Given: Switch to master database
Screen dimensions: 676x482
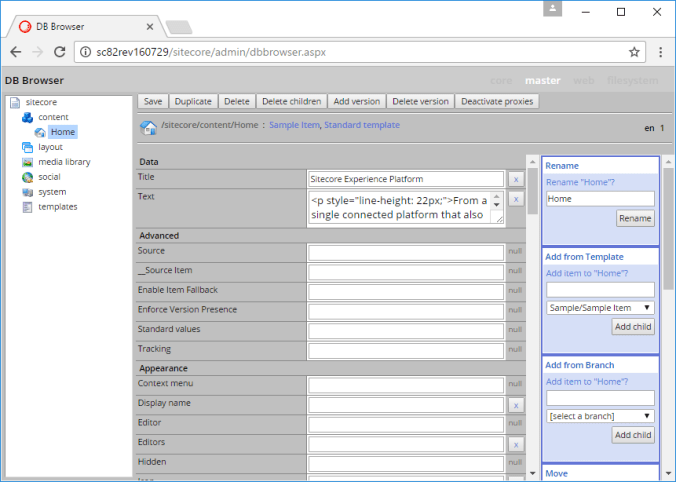Looking at the screenshot, I should point(543,81).
